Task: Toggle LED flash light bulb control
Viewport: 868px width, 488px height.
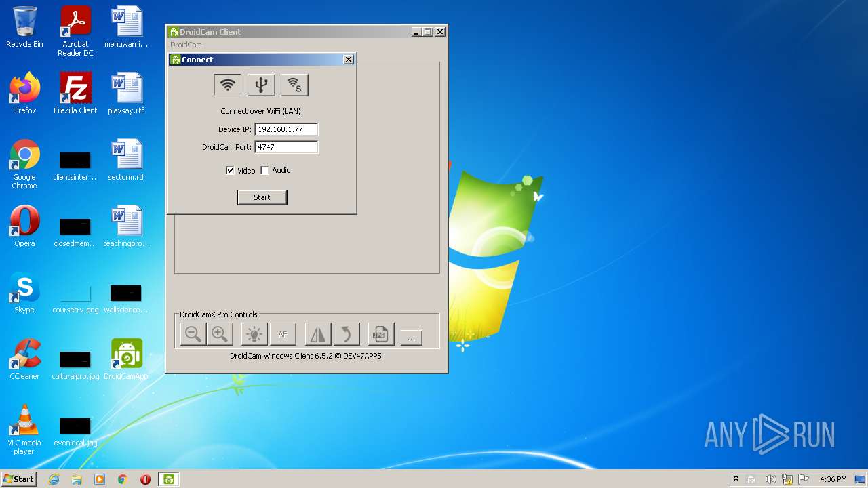Action: pyautogui.click(x=254, y=334)
